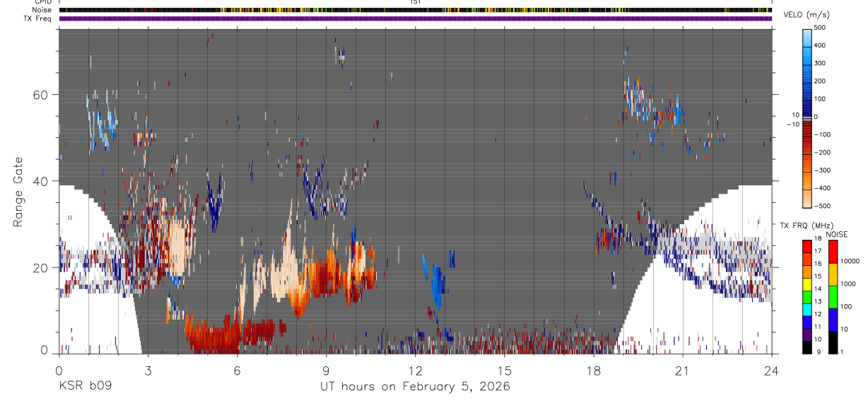Click the x-axis hour tick label 18

click(593, 370)
